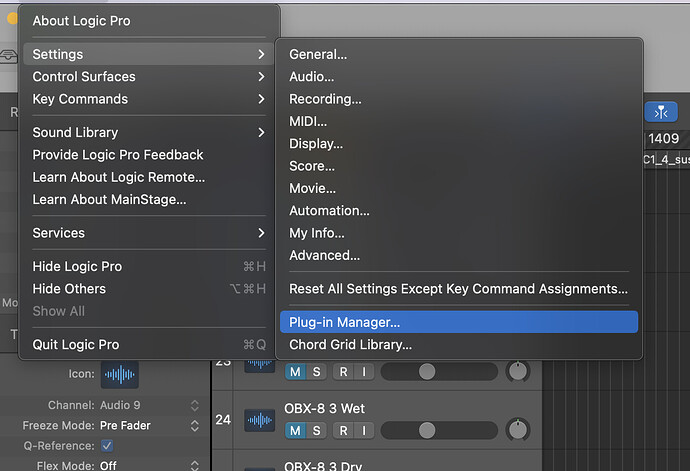The width and height of the screenshot is (690, 471).
Task: Open Plug-in Manager…
Action: pos(459,322)
